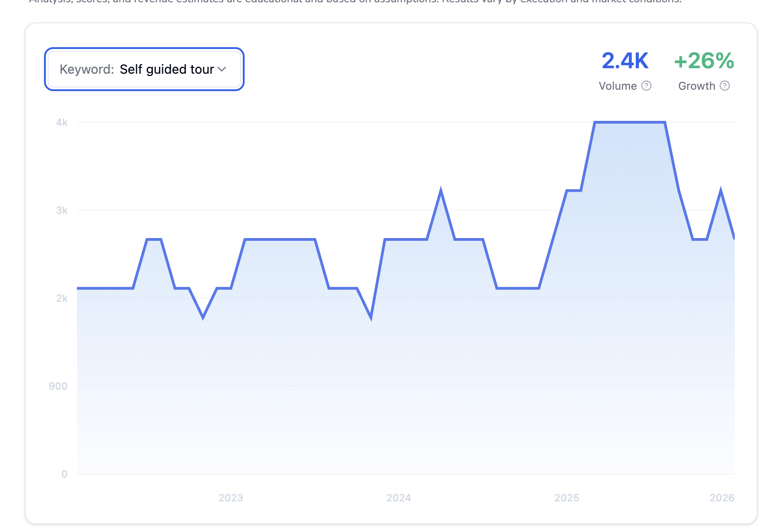This screenshot has width=765, height=532.
Task: Open the Growth help question-mark icon
Action: pyautogui.click(x=725, y=86)
